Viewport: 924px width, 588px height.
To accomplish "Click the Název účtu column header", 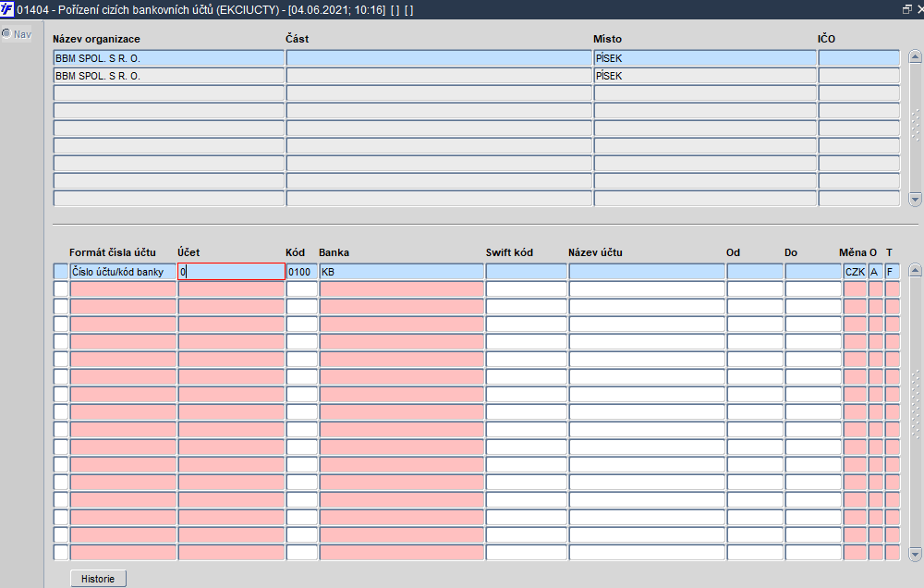I will 595,252.
